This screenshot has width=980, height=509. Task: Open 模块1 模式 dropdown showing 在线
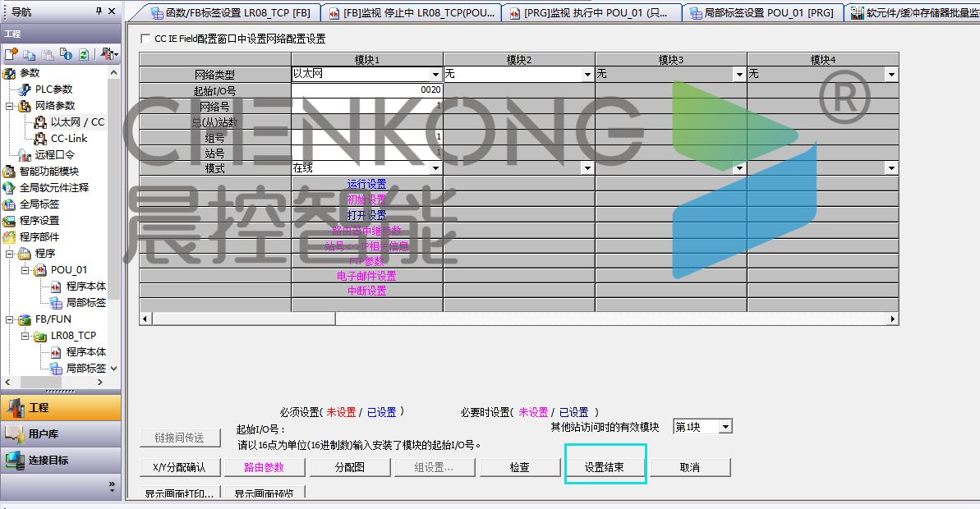tap(435, 168)
